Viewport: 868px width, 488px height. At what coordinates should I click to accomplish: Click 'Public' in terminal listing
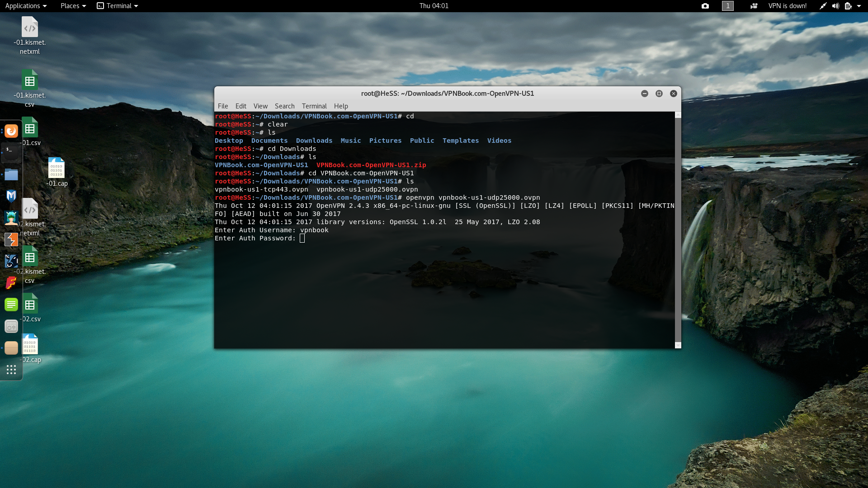pyautogui.click(x=422, y=141)
